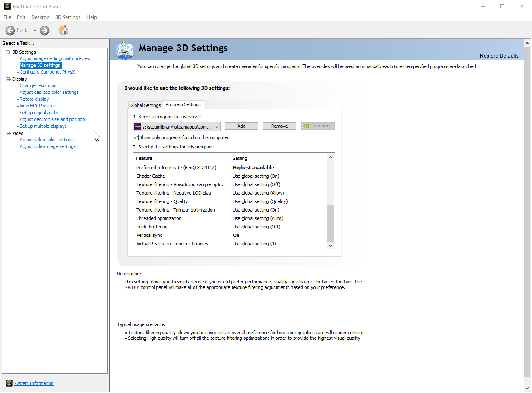Image resolution: width=532 pixels, height=393 pixels.
Task: Toggle Show only programs found checkbox
Action: (136, 137)
